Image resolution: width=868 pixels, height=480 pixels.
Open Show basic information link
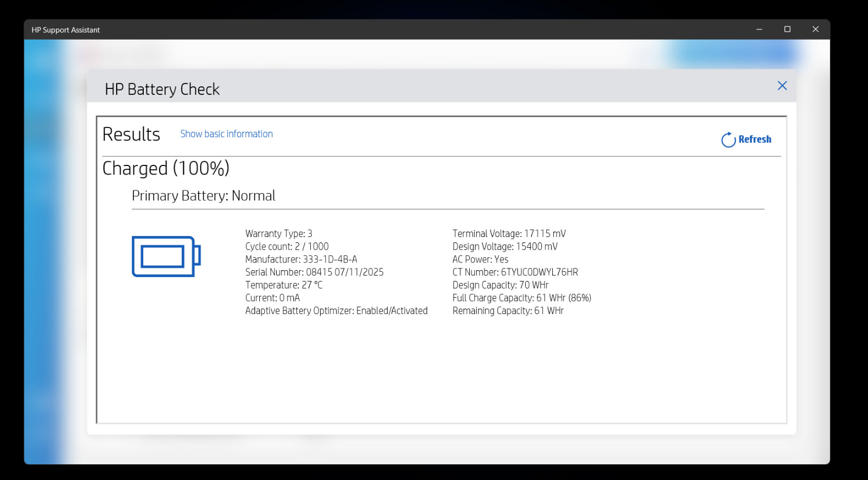tap(226, 134)
